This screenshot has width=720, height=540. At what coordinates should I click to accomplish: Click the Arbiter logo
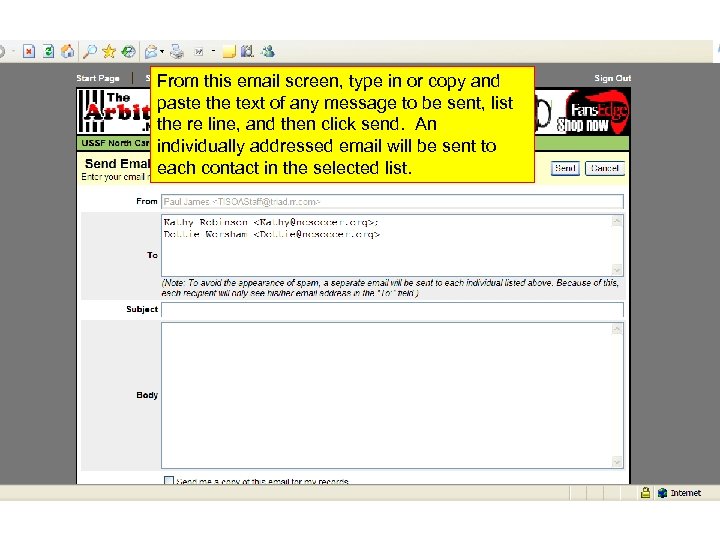[x=114, y=112]
